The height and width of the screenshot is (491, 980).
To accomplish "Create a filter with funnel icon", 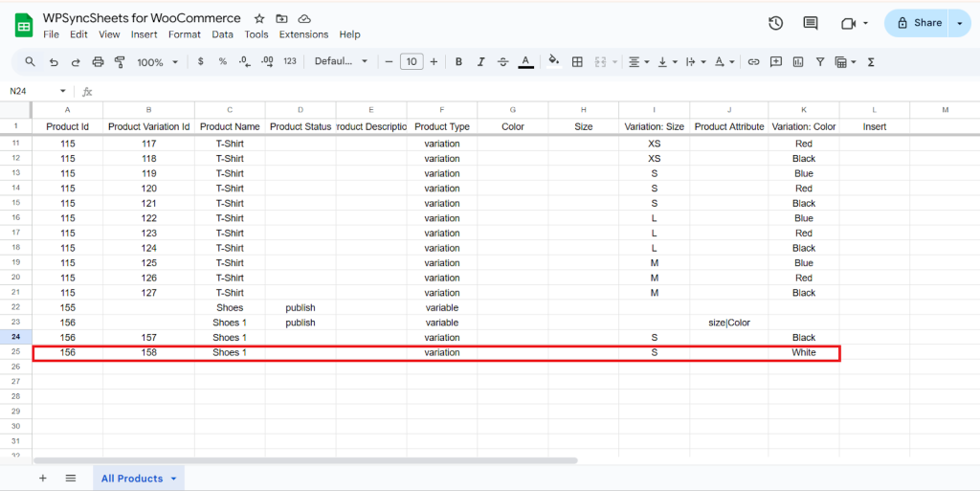I will pos(820,62).
